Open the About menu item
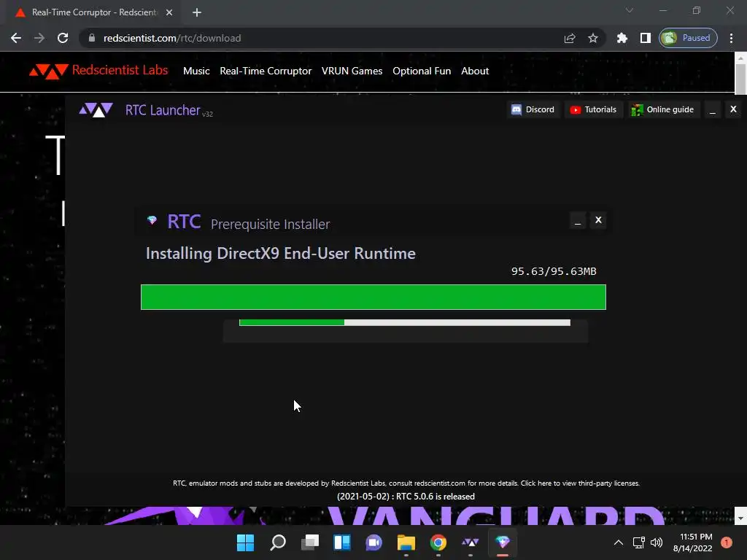The image size is (747, 560). tap(475, 71)
